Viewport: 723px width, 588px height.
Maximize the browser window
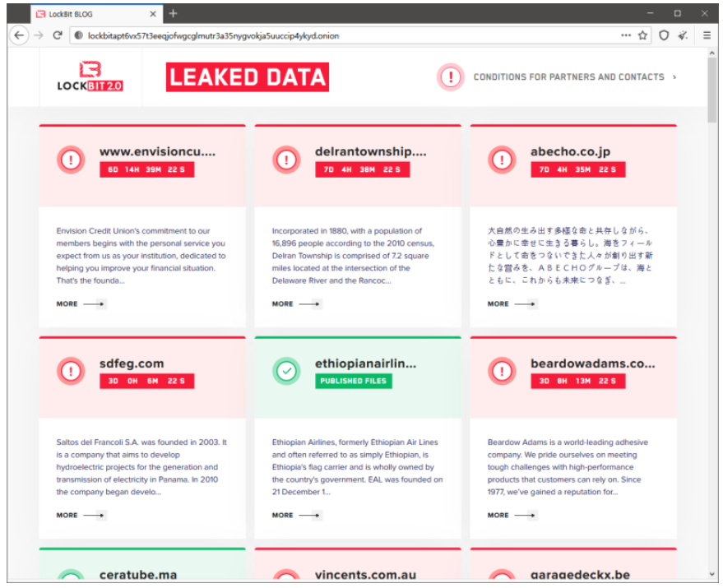pos(678,13)
